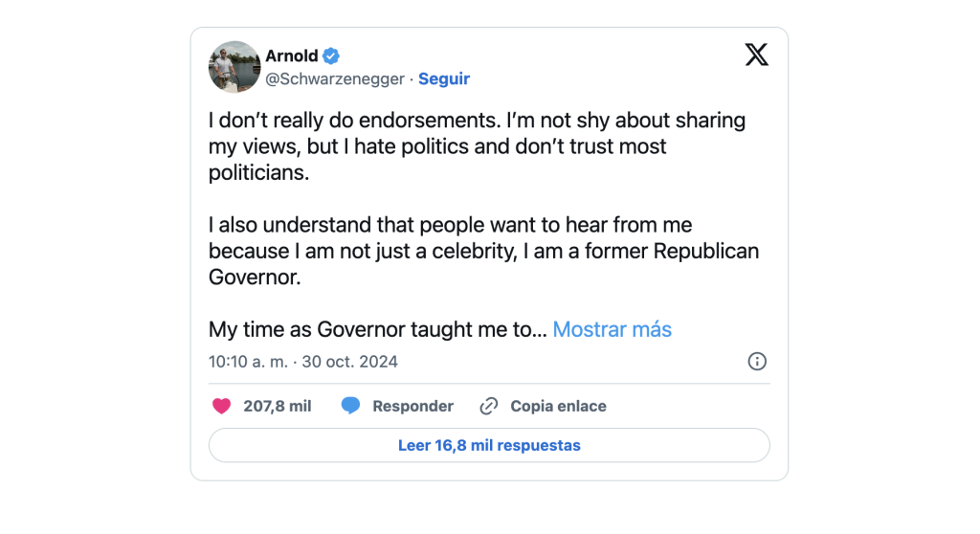The image size is (980, 534).
Task: Click the Responder label
Action: (x=413, y=407)
